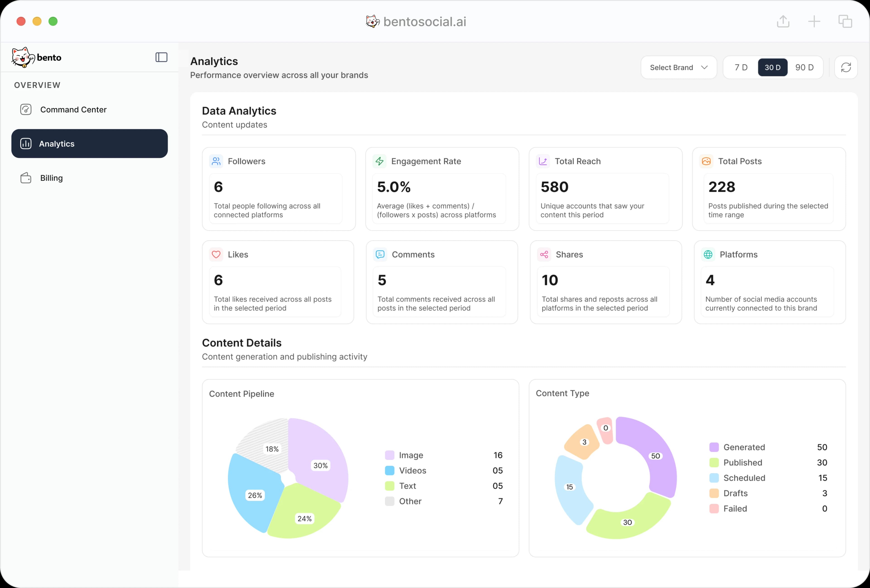Open a new tab with the plus icon
The image size is (870, 588).
point(814,21)
